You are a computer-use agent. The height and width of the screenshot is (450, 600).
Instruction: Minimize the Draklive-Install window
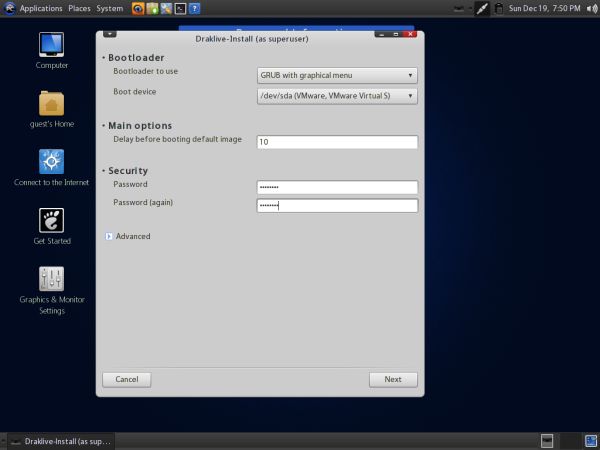[x=382, y=34]
